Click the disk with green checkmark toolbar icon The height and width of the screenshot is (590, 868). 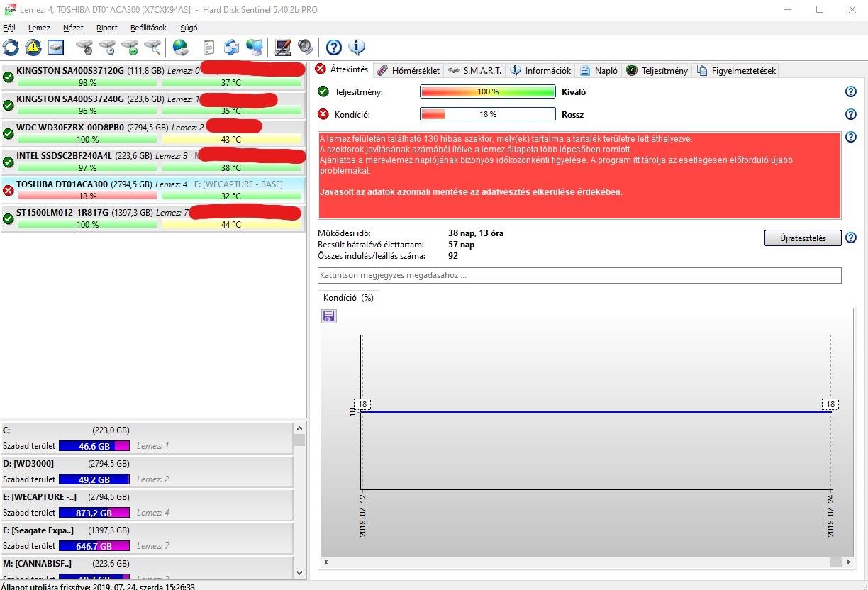[130, 48]
